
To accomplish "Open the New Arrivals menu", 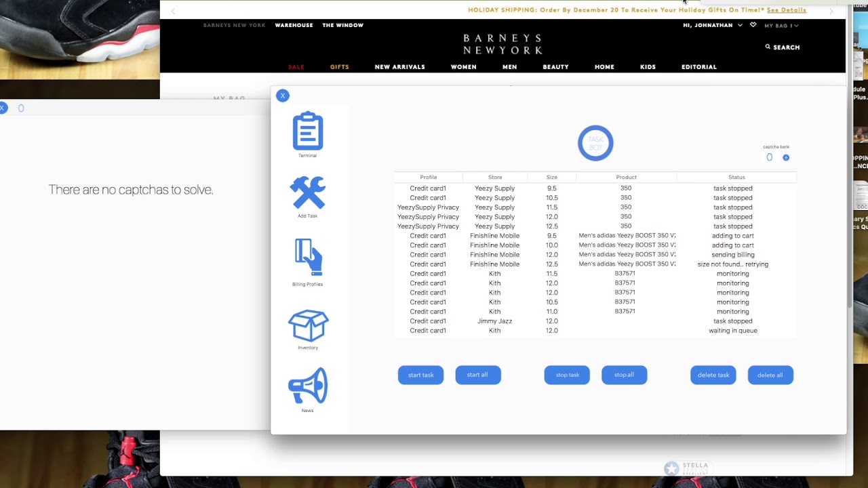I will pyautogui.click(x=399, y=67).
